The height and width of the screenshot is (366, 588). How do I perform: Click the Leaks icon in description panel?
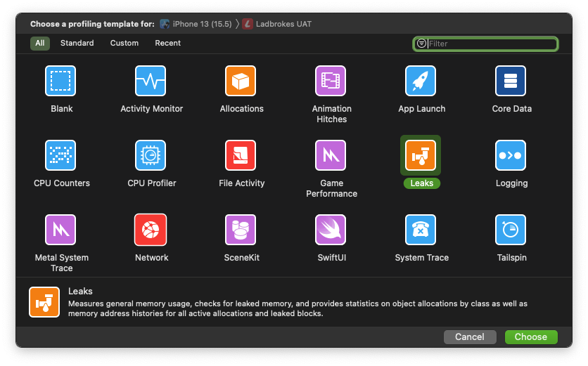point(44,302)
